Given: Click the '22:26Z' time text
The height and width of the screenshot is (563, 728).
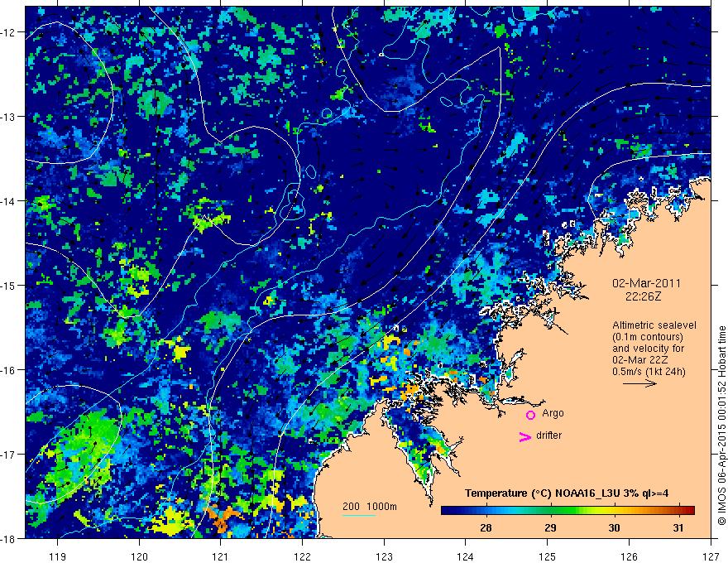Looking at the screenshot, I should [x=643, y=296].
